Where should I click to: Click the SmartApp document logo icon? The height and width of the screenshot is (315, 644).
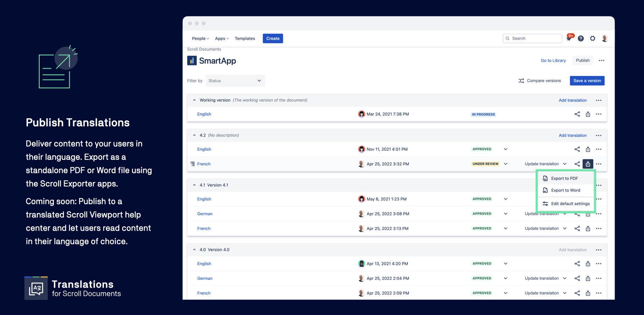point(192,61)
